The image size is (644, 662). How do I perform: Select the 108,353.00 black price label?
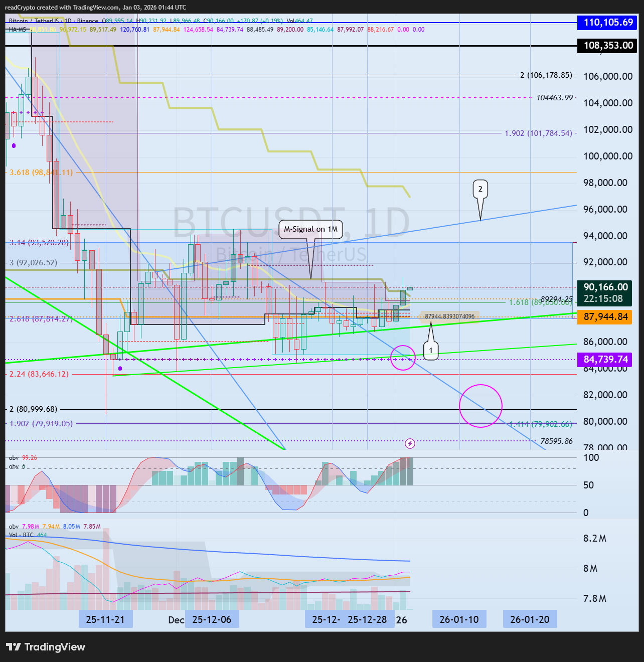[608, 45]
